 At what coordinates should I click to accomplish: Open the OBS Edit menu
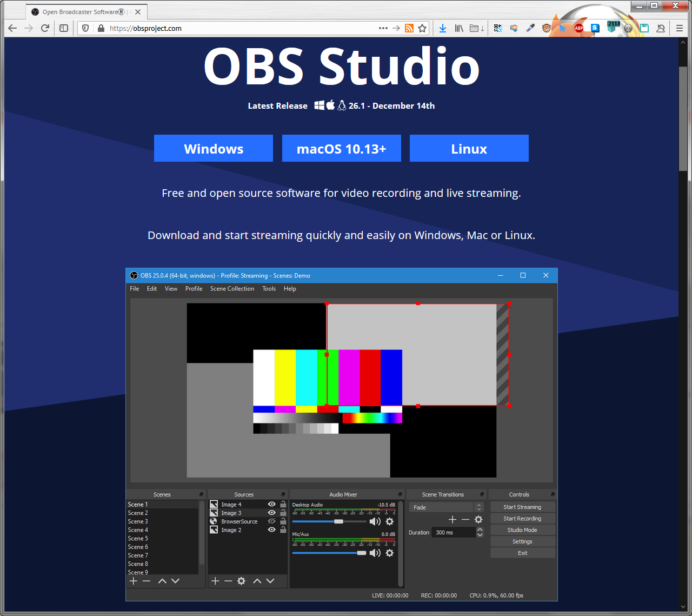click(152, 289)
